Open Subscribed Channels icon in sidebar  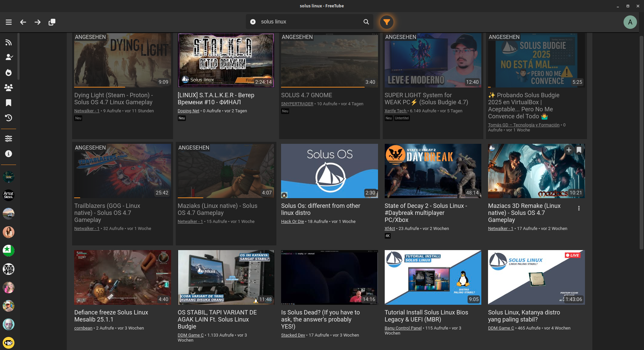point(9,57)
